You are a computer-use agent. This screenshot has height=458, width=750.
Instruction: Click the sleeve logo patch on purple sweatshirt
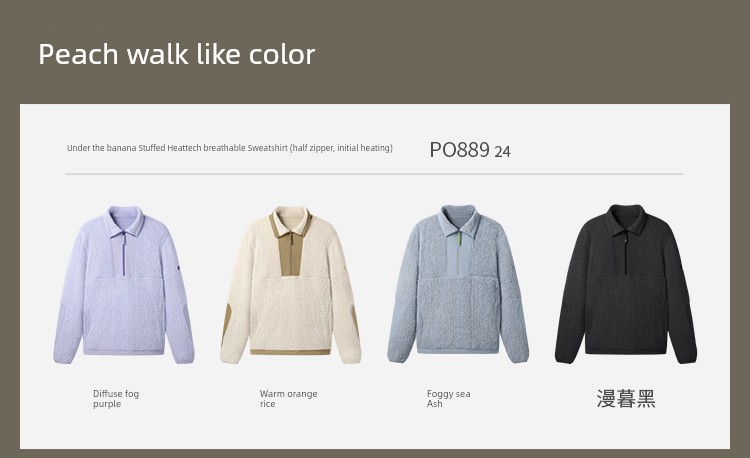point(177,268)
